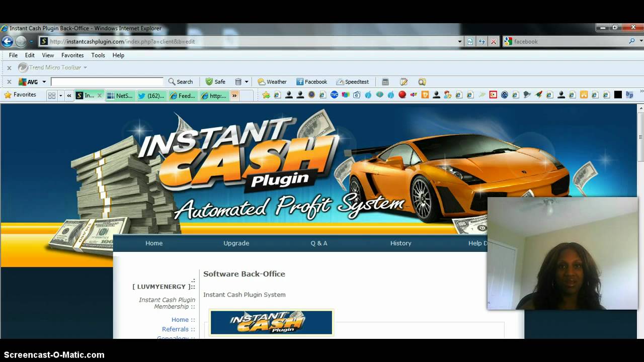The width and height of the screenshot is (644, 362).
Task: Click the tab scroll-left double arrow
Action: tap(69, 96)
